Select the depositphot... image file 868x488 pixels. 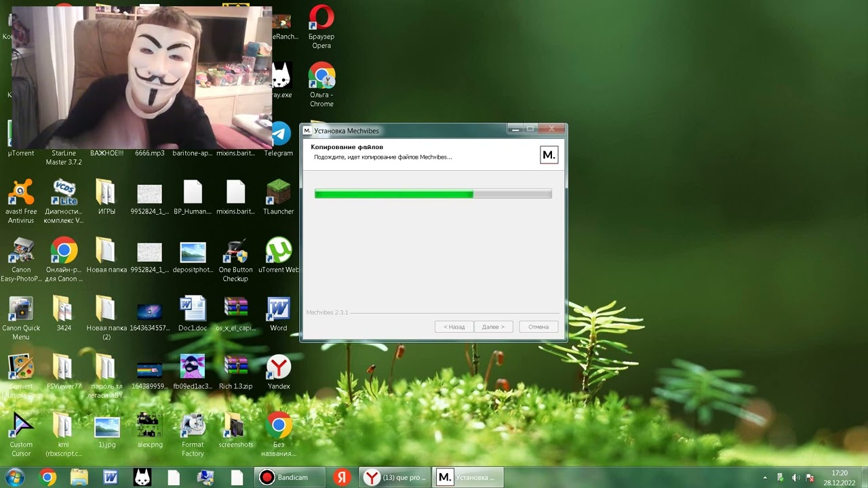(x=193, y=256)
